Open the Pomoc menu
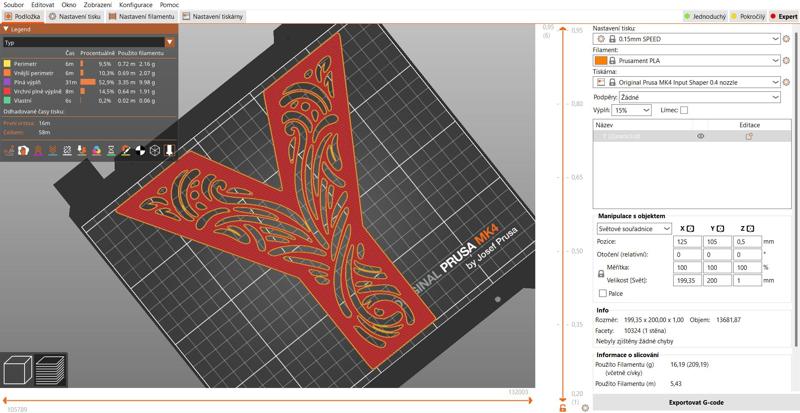The width and height of the screenshot is (800, 413). coord(169,5)
